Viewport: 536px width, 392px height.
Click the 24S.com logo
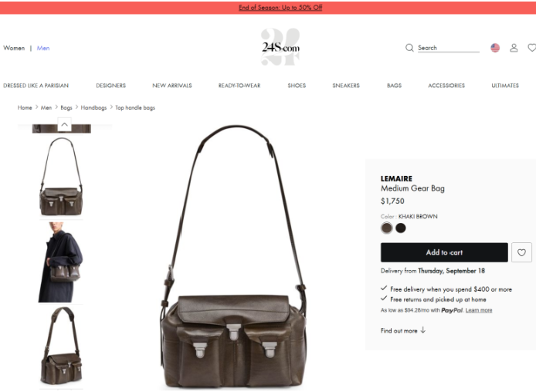point(280,47)
